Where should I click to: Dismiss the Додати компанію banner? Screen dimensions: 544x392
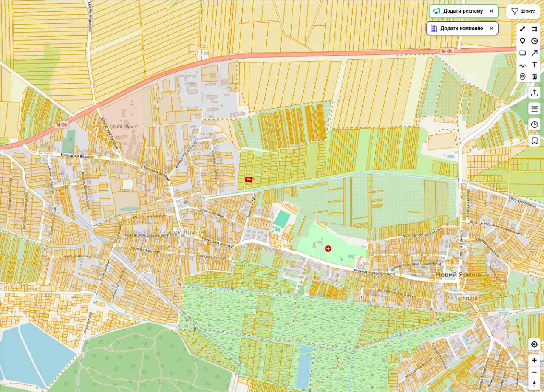491,28
